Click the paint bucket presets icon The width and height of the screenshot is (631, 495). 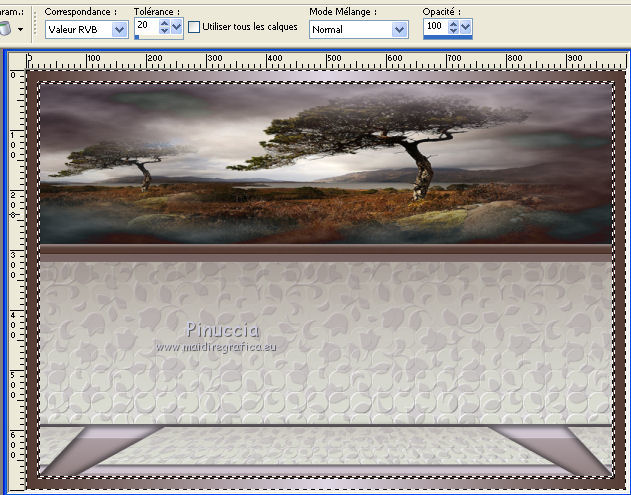click(5, 29)
